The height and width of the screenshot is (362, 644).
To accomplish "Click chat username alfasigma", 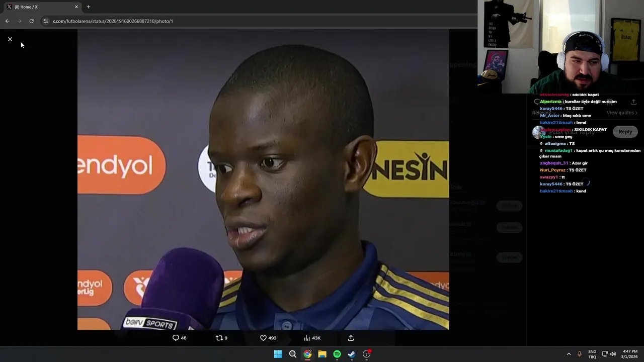I will pos(556,143).
